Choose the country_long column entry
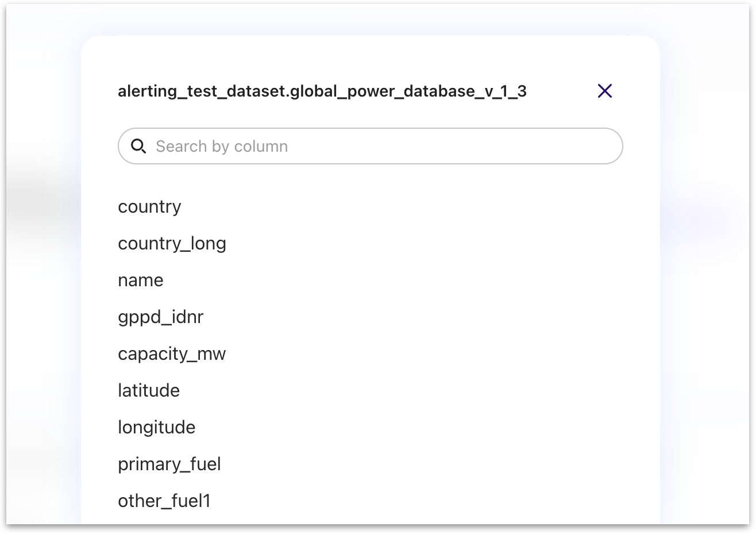 click(x=172, y=244)
